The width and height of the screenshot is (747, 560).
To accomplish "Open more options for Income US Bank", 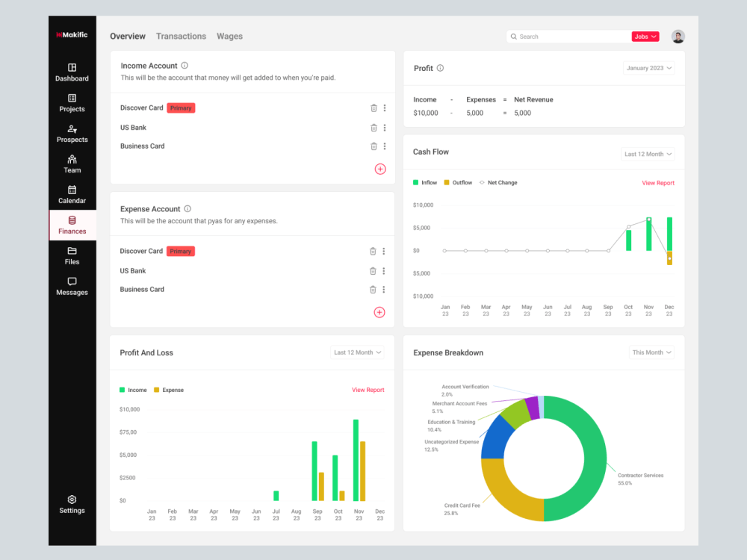I will point(385,128).
